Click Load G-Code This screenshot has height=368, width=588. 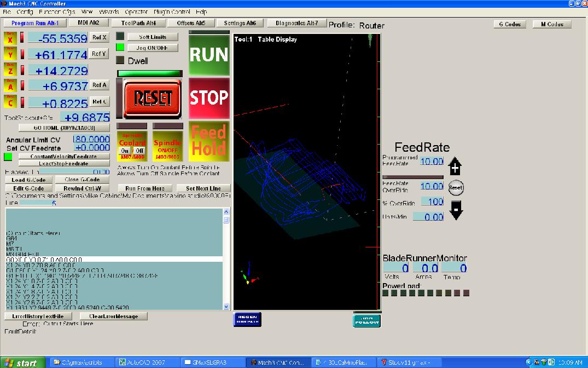(28, 180)
